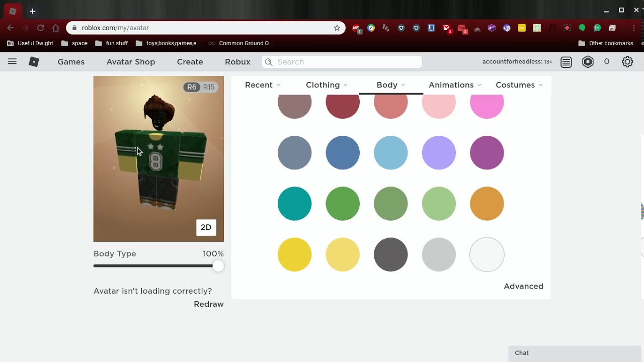644x362 pixels.
Task: Click the Roblox search field
Action: [347, 62]
